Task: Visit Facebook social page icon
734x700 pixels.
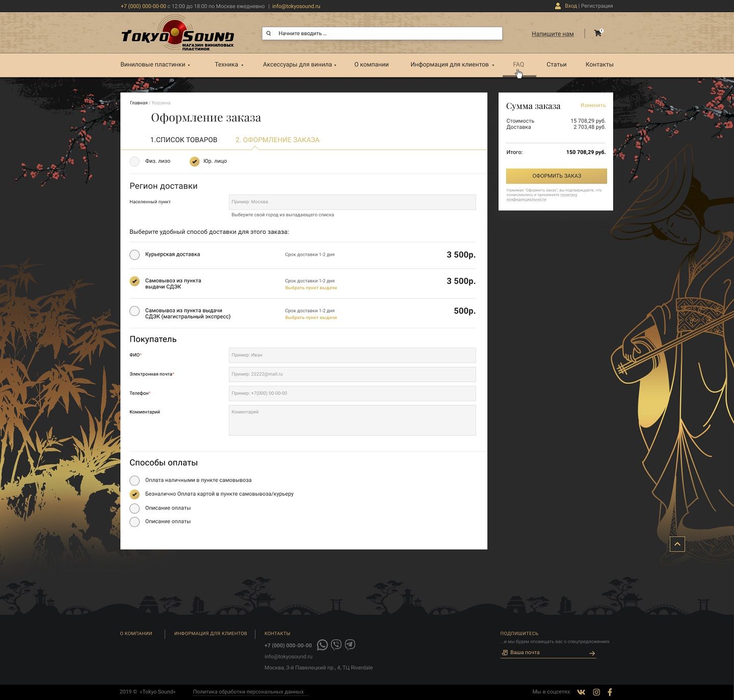Action: [610, 692]
